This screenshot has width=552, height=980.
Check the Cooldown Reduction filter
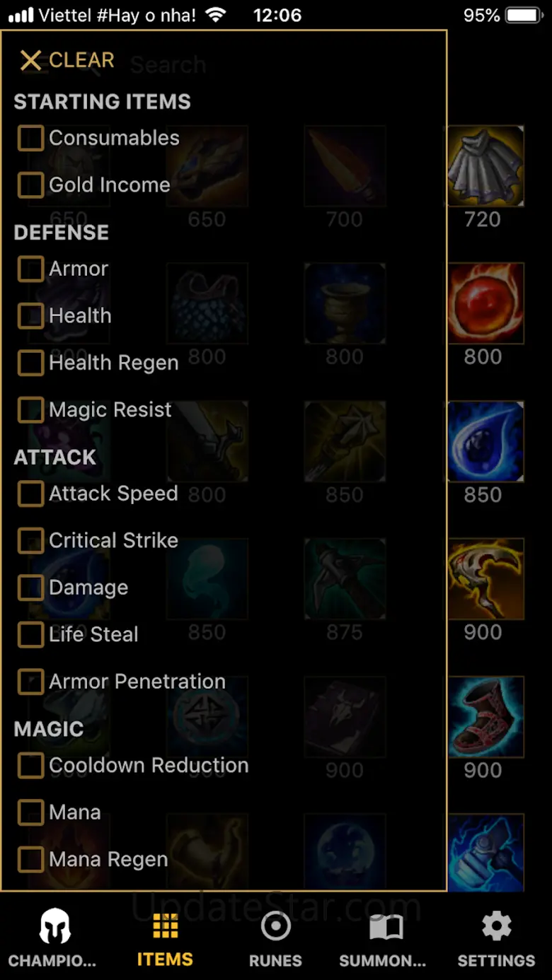pyautogui.click(x=30, y=765)
